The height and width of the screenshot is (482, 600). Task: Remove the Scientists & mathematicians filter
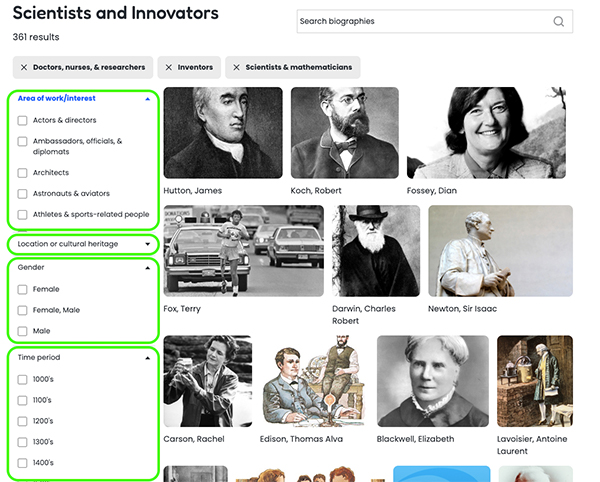[x=236, y=67]
